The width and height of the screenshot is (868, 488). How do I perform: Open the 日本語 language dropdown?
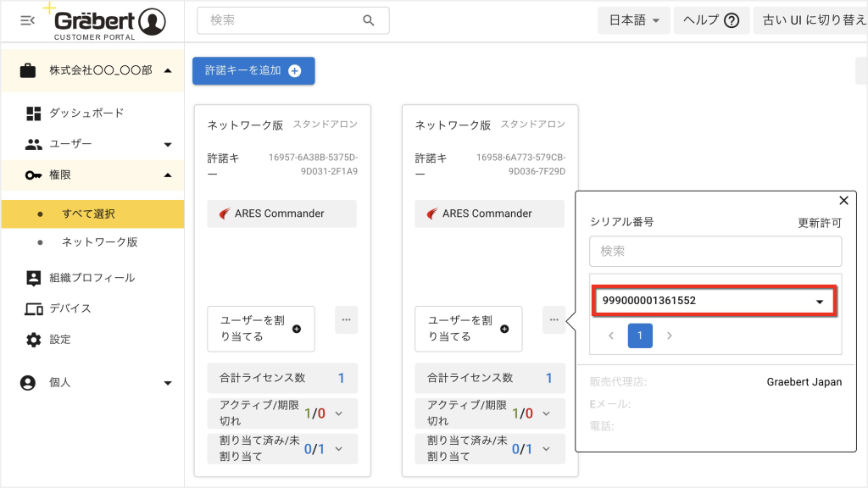pos(634,20)
